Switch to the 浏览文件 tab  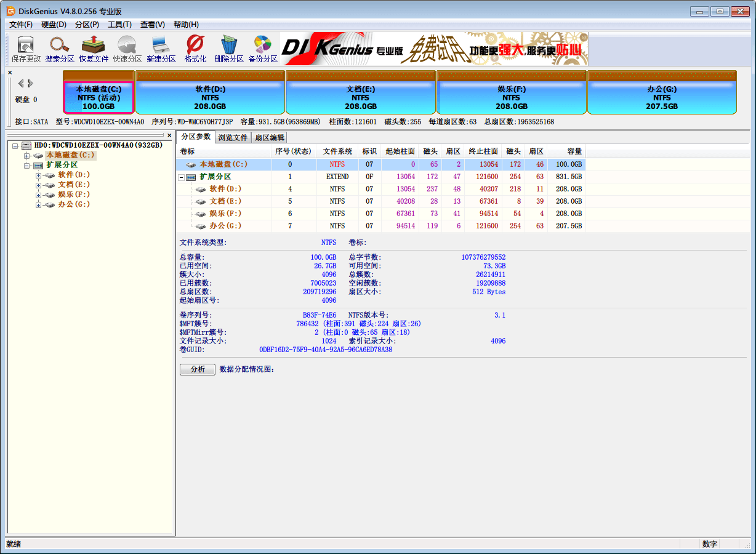pos(233,137)
